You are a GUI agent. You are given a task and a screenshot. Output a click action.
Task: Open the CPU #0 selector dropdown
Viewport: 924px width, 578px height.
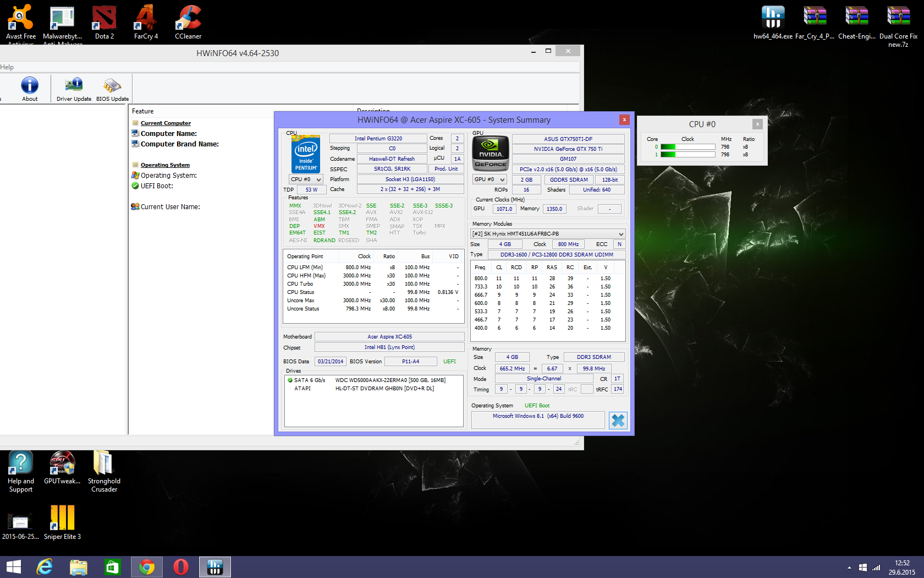click(x=305, y=179)
